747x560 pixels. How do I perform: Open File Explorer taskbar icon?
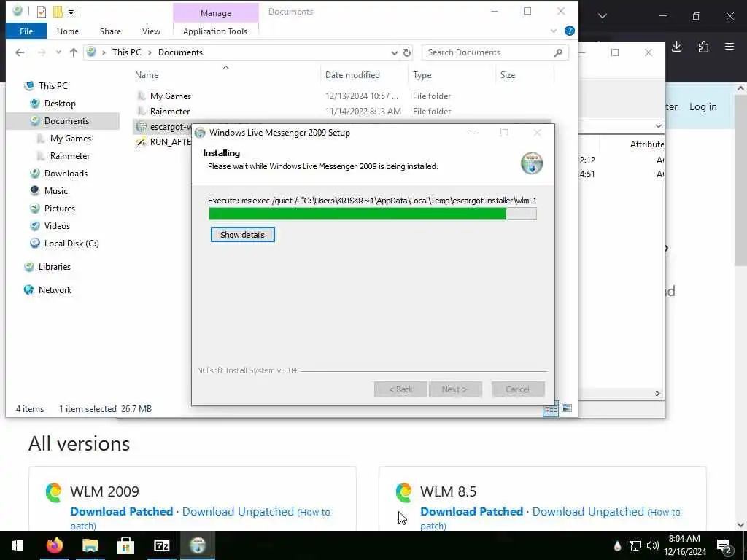tap(90, 545)
